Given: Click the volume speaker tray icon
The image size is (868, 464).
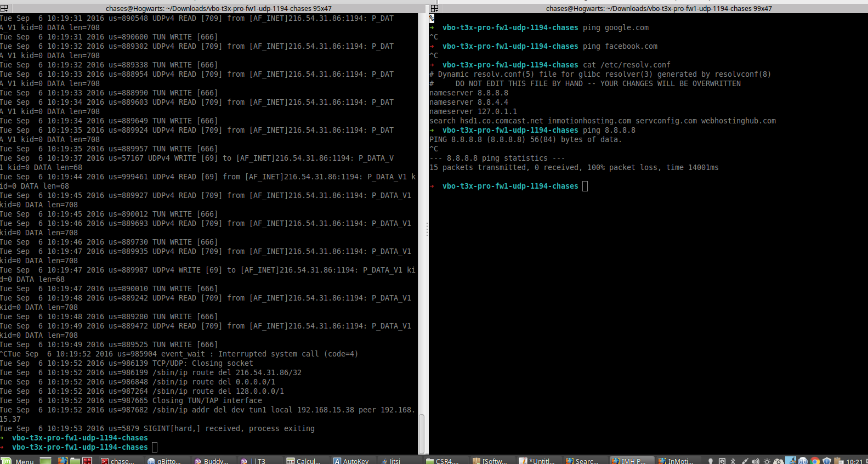Looking at the screenshot, I should tap(756, 461).
